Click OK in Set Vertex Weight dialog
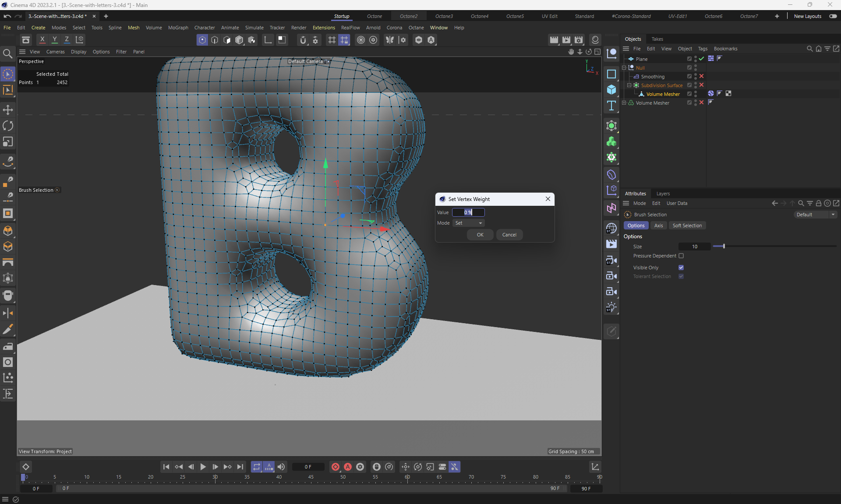Viewport: 841px width, 504px height. click(480, 235)
